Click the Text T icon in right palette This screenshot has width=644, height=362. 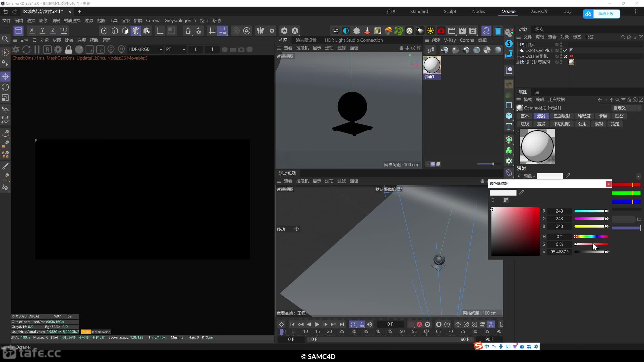(x=509, y=126)
